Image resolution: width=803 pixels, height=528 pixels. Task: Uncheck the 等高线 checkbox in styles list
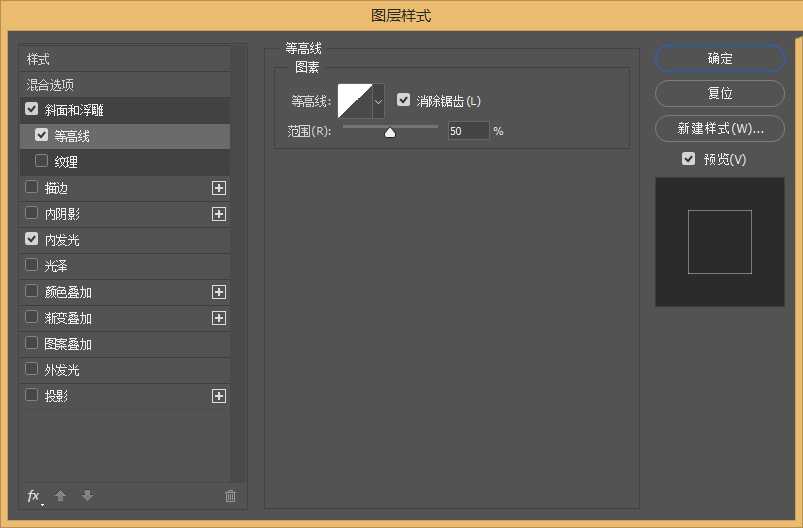[41, 135]
